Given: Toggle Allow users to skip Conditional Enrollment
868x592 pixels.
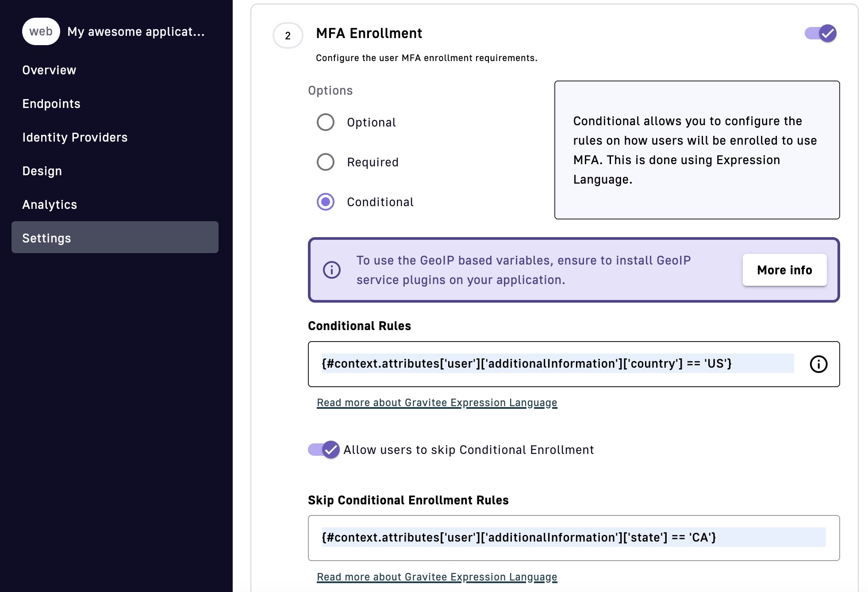Looking at the screenshot, I should [x=324, y=450].
